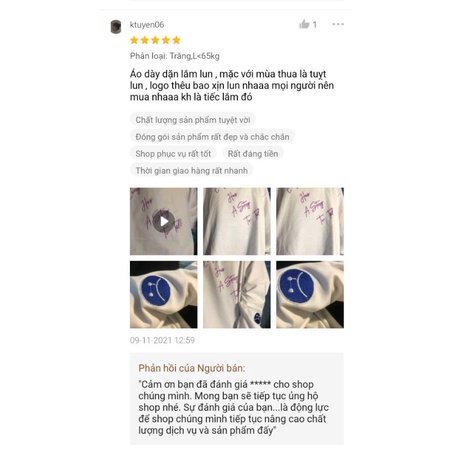Open the bottom-right blue sad-face logo photo
Image resolution: width=450 pixels, height=450 pixels.
(x=310, y=295)
